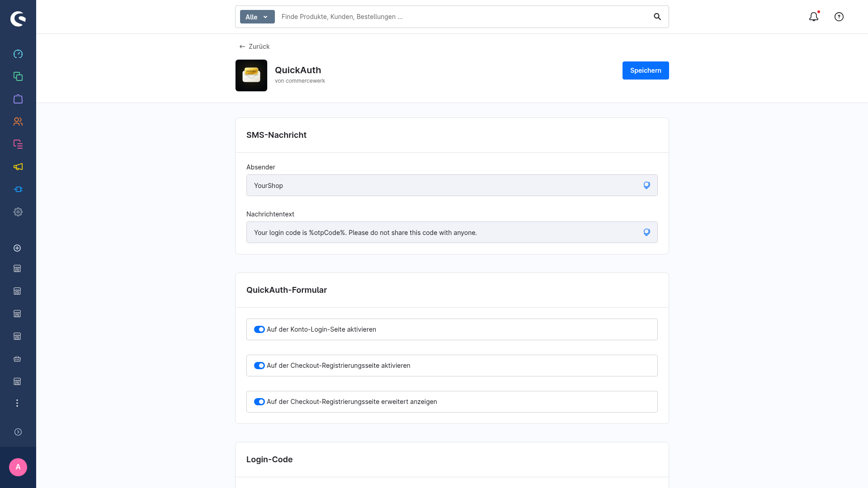Open the Orders shopping bag icon
Viewport: 868px width, 488px height.
tap(18, 99)
